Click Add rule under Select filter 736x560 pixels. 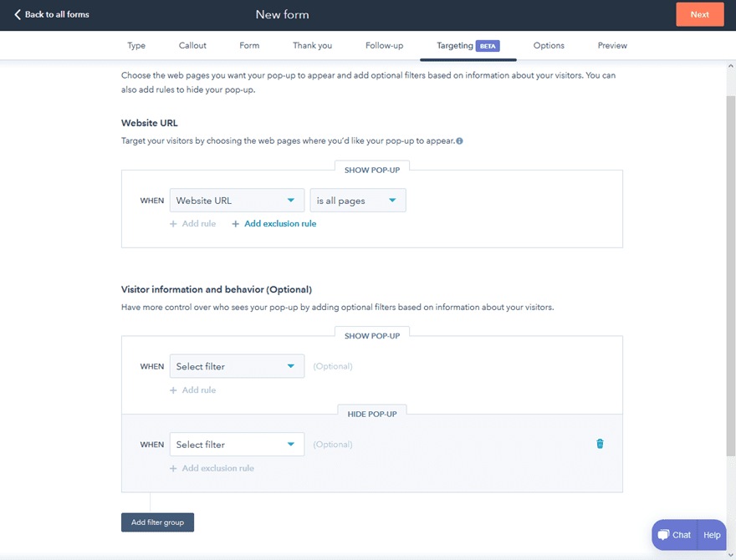click(x=193, y=389)
